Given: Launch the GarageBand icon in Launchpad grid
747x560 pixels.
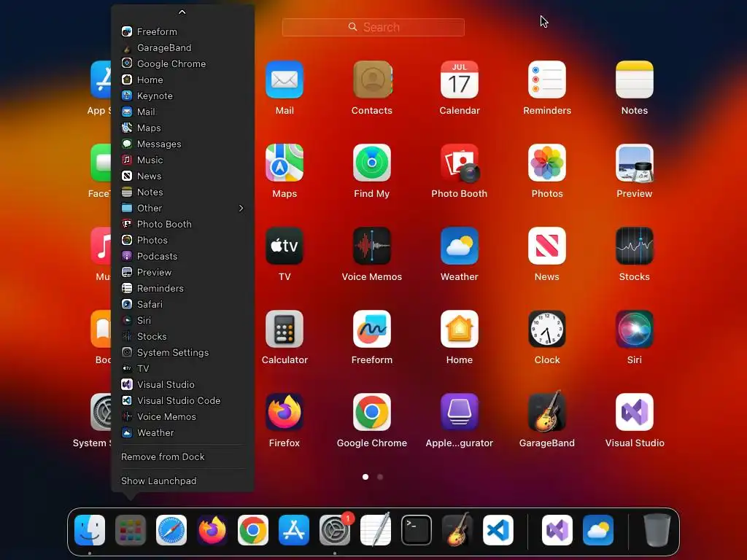Looking at the screenshot, I should pos(547,411).
